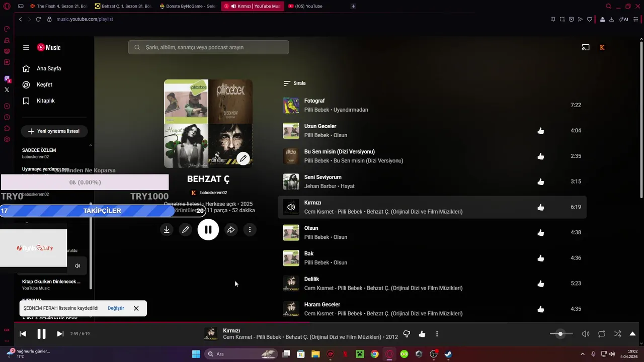Open the cast to device icon
The image size is (644, 362).
tap(586, 47)
